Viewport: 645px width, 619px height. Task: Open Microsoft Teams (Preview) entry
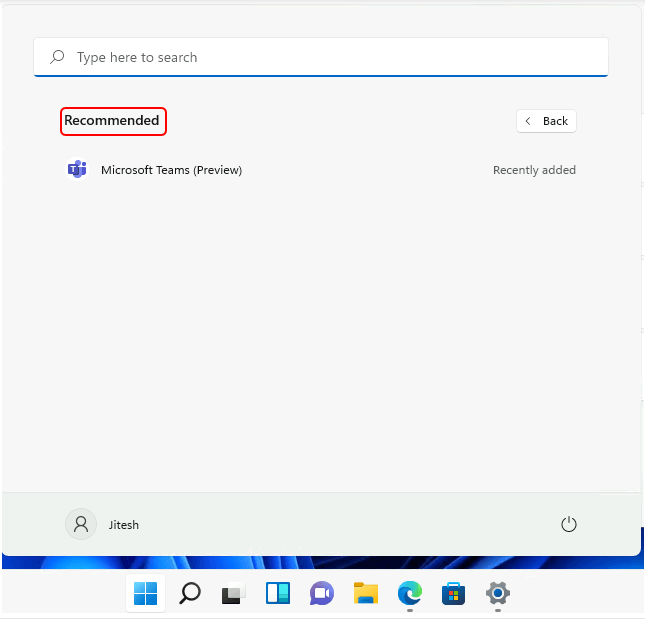(320, 169)
